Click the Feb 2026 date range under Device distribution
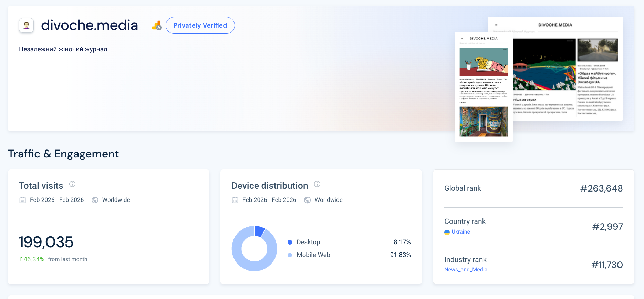Image resolution: width=644 pixels, height=299 pixels. click(269, 200)
